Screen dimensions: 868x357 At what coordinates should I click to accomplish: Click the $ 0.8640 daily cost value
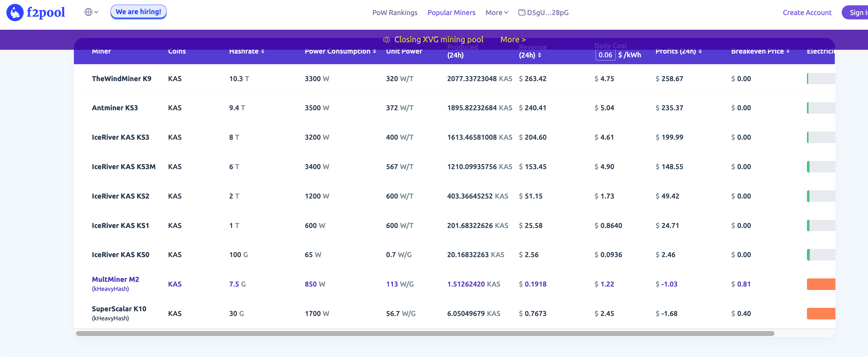click(x=608, y=225)
